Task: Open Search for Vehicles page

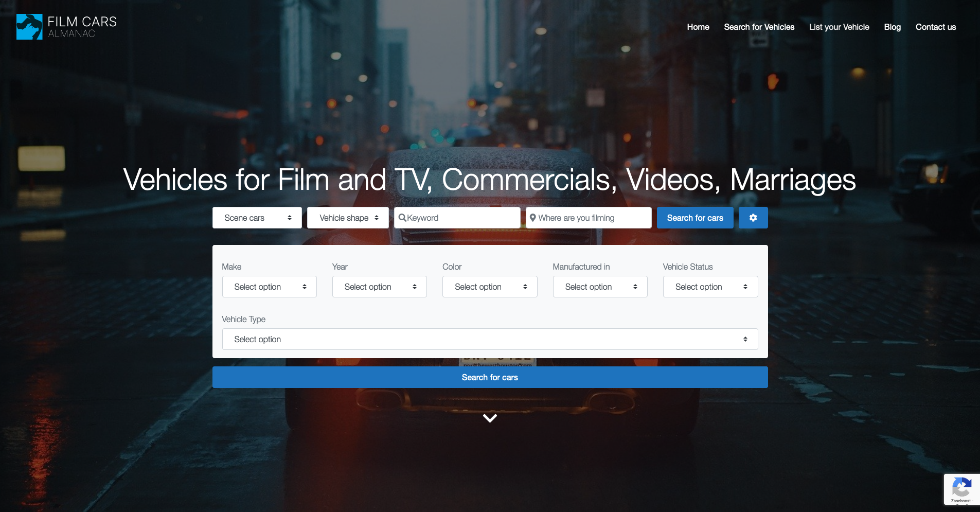Action: pos(759,27)
